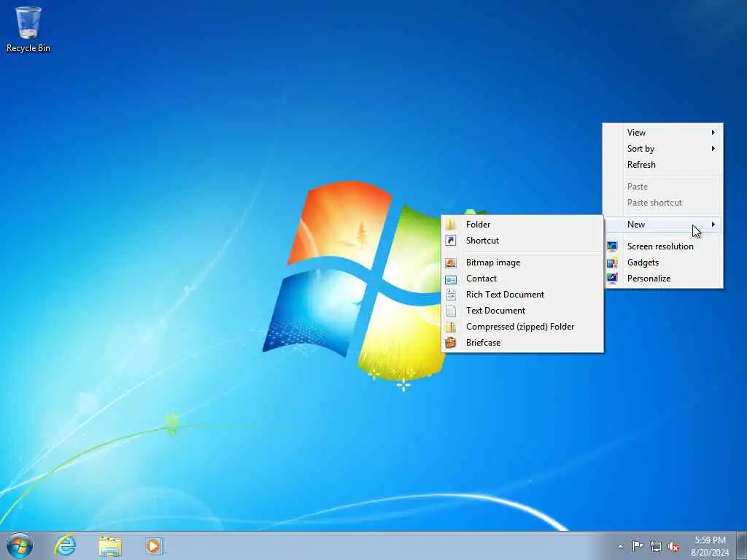Screen dimensions: 747x560
Task: Click the Text Document page icon
Action: 451,311
